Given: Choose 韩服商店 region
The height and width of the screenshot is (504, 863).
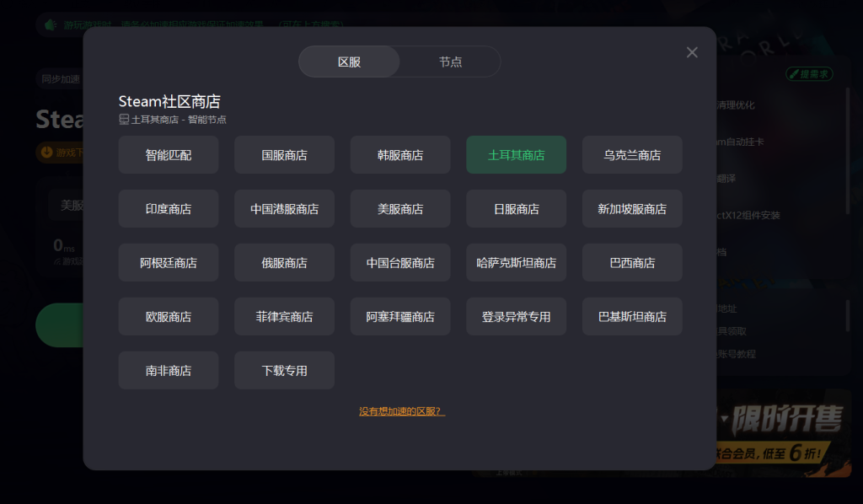Looking at the screenshot, I should point(400,155).
